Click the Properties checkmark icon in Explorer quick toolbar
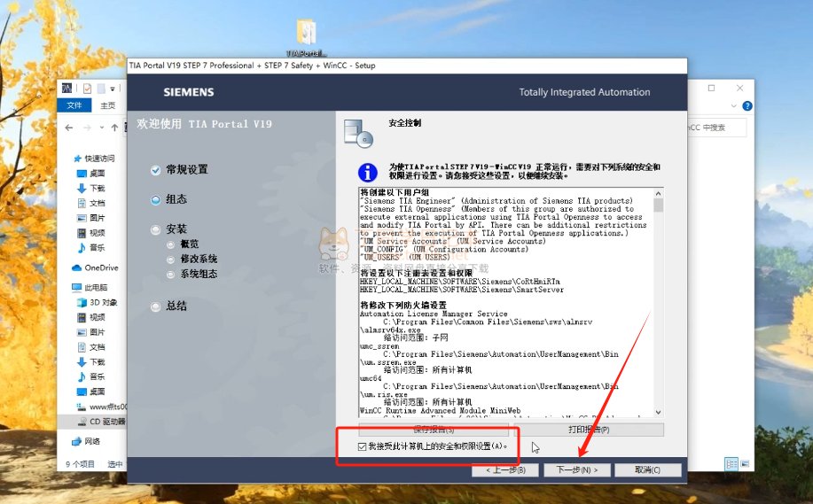 [87, 89]
